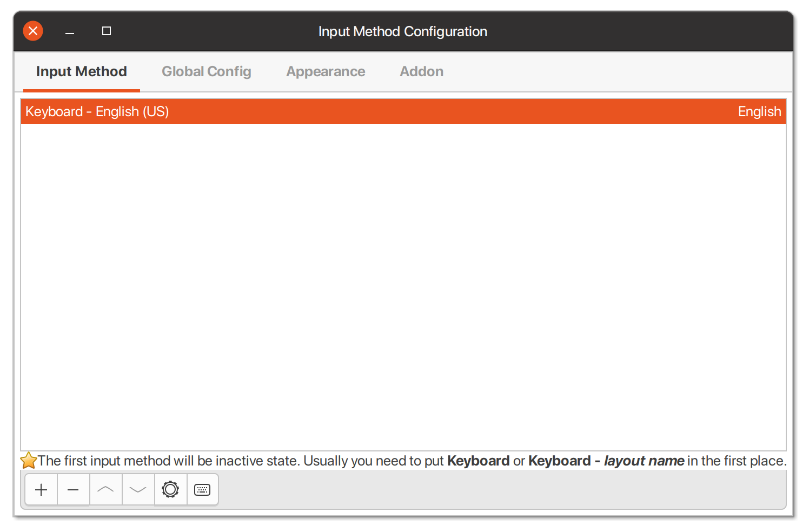The height and width of the screenshot is (532, 809).
Task: Select the Keyboard - English (US) entry
Action: pos(97,111)
